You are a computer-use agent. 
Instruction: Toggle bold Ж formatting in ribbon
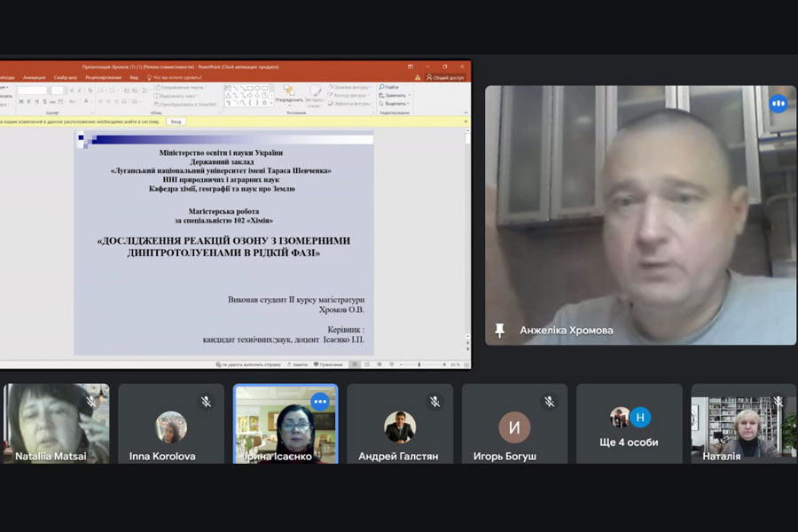click(x=21, y=101)
